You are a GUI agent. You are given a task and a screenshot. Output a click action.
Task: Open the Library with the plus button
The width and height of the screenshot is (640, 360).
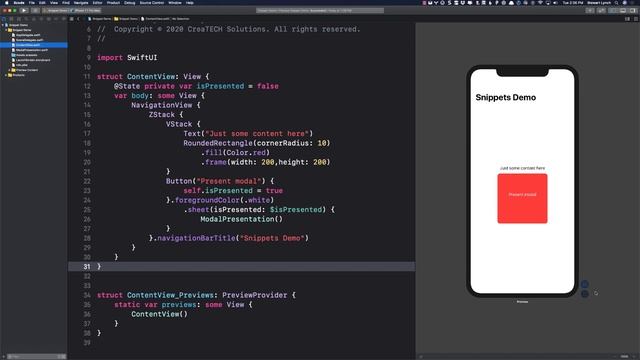click(x=590, y=10)
